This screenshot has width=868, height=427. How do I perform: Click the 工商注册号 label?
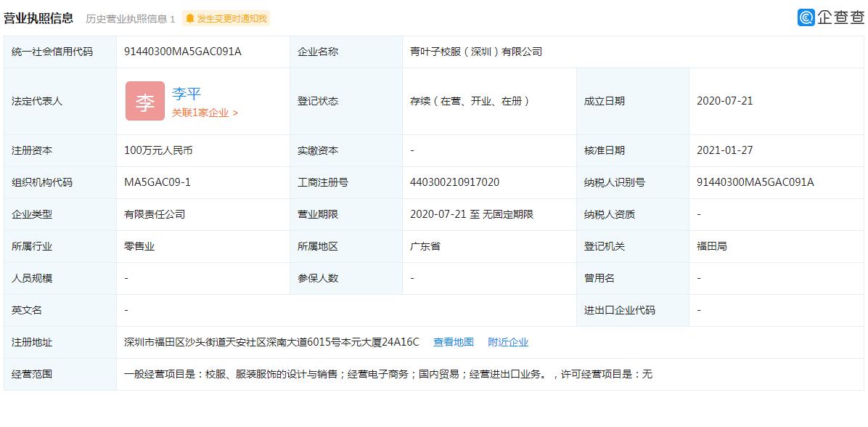tap(323, 182)
